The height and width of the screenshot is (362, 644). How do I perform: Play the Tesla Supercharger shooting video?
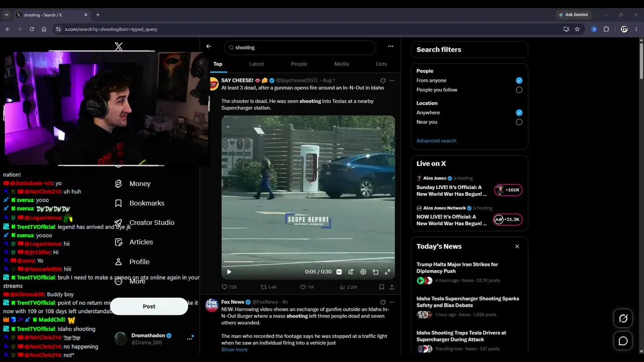coord(229,272)
